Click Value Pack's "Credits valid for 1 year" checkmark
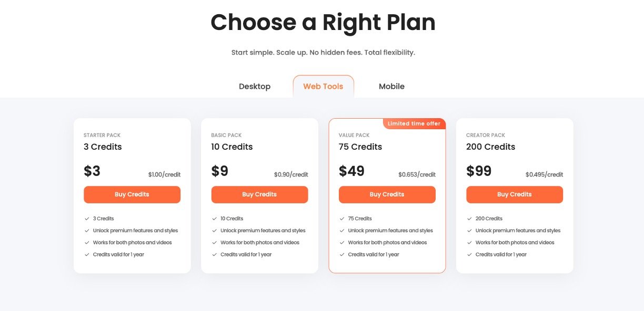The image size is (644, 311). point(341,255)
